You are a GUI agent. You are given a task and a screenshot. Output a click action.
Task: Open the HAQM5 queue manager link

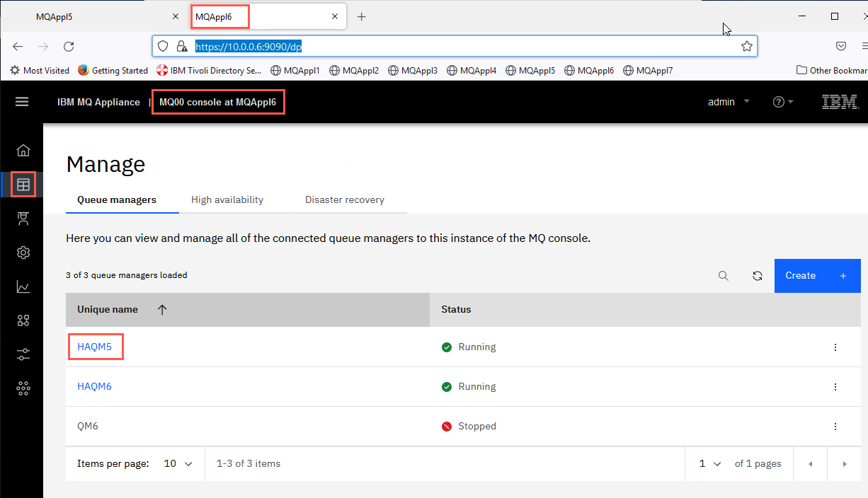94,347
